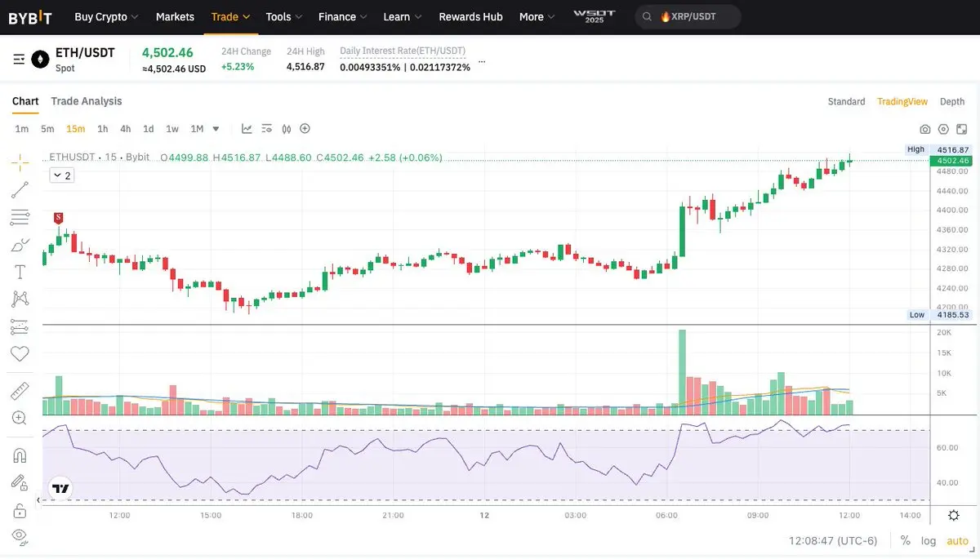Viewport: 980px width, 559px height.
Task: Activate the zoom in tool
Action: point(20,418)
